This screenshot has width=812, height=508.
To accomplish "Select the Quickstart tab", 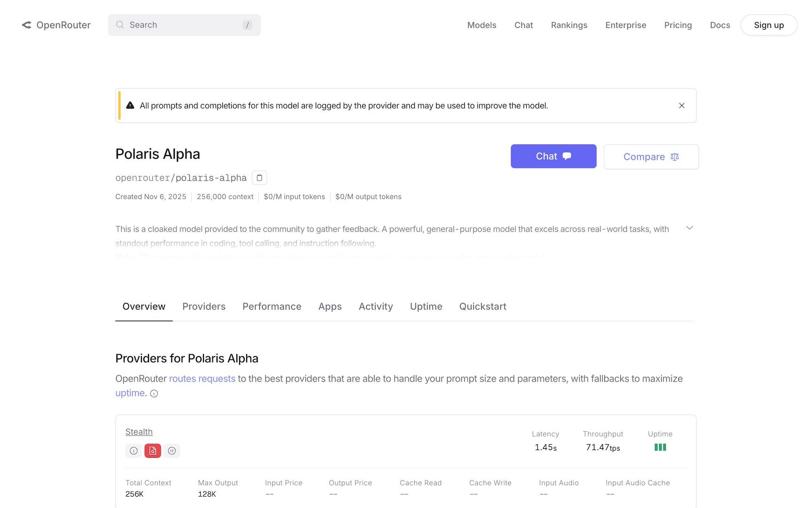I will pos(483,307).
